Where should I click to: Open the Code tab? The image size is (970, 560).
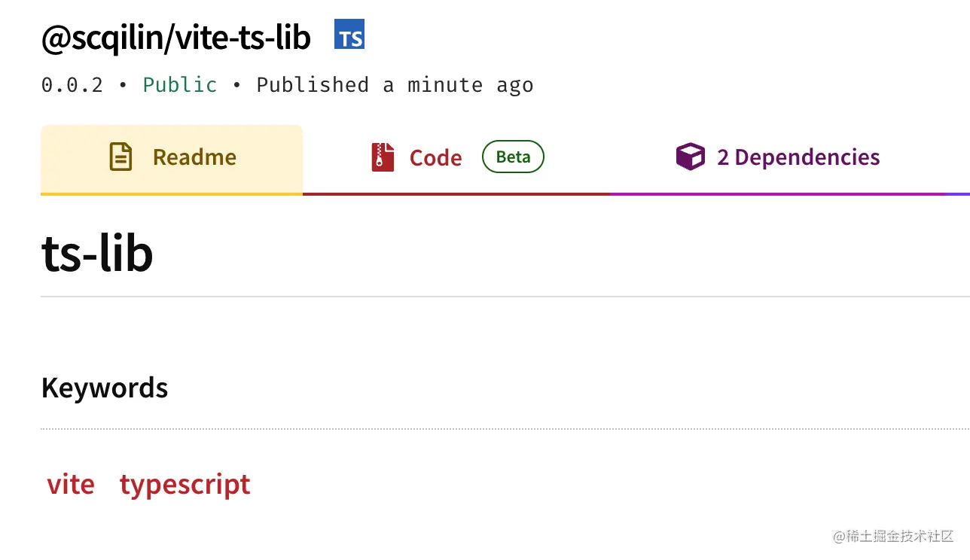click(435, 158)
